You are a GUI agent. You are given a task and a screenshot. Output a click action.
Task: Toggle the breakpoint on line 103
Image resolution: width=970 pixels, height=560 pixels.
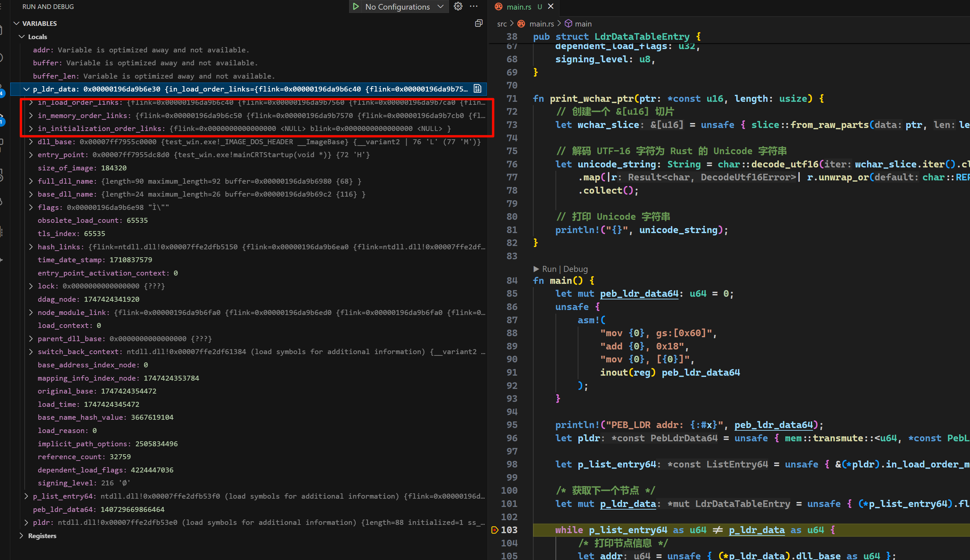click(x=495, y=530)
